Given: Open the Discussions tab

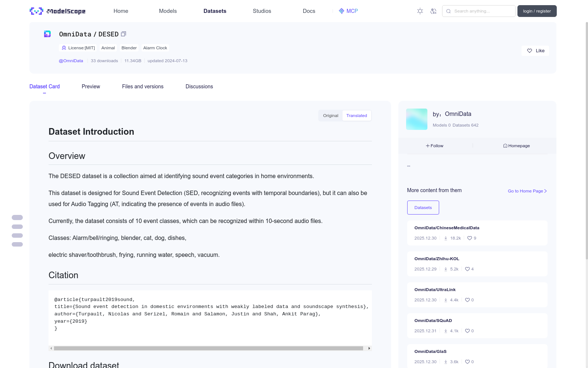Looking at the screenshot, I should (x=199, y=86).
